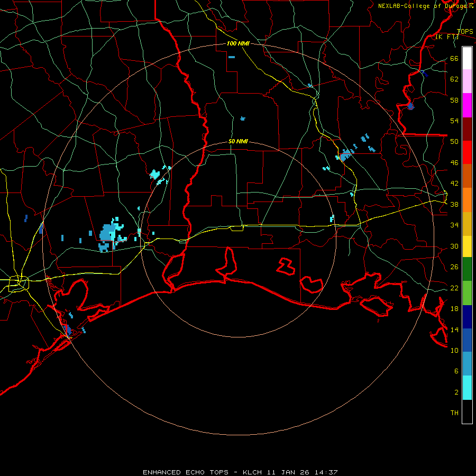Click the legend value label 42
The image size is (476, 476).
tap(454, 183)
